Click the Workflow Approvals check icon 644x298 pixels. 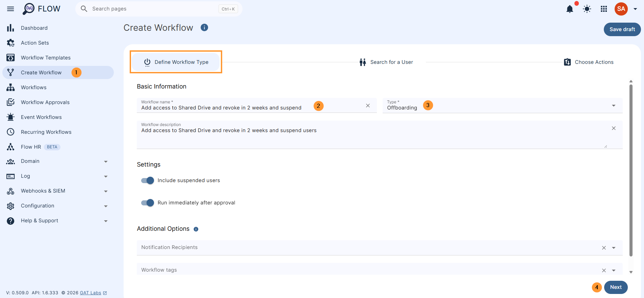pyautogui.click(x=10, y=102)
